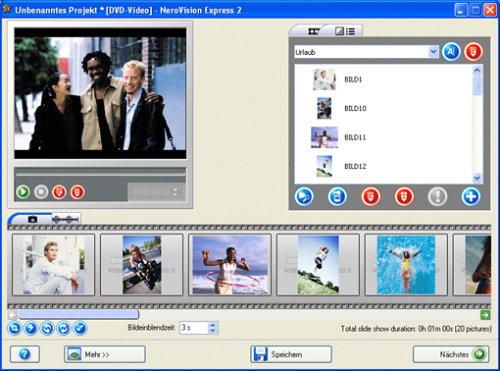Viewport: 500px width, 371px height.
Task: Click the last red button in the preview controls
Action: point(77,192)
